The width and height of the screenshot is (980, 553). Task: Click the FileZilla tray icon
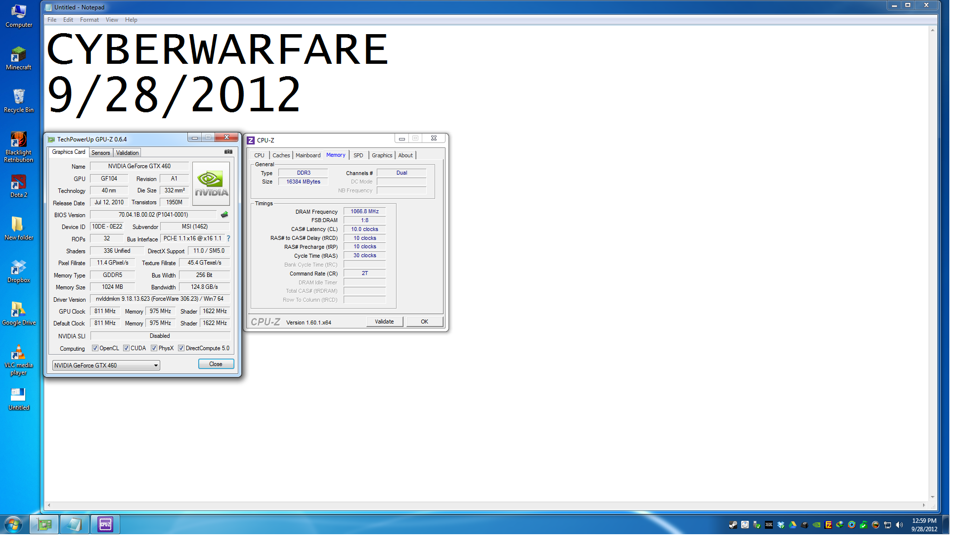click(828, 525)
